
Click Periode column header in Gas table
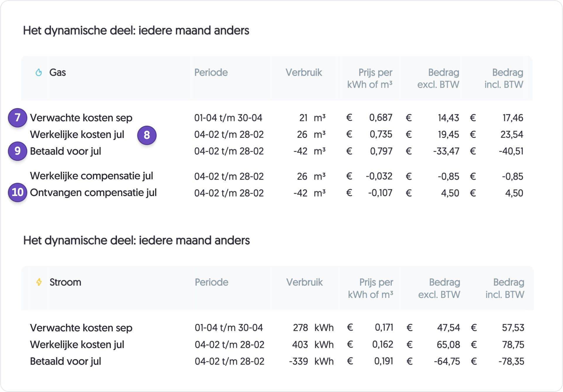coord(211,72)
